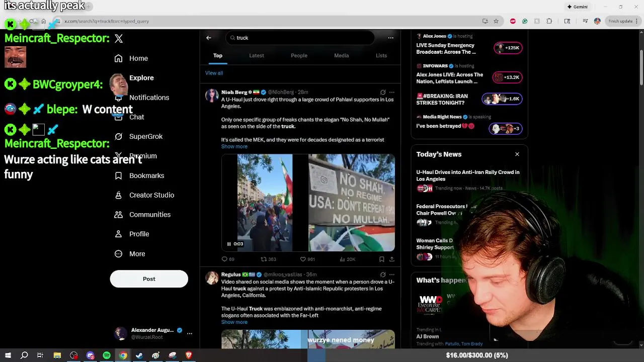Repost the Nioh Berg post showing 363
The image size is (644, 362).
coord(268,259)
